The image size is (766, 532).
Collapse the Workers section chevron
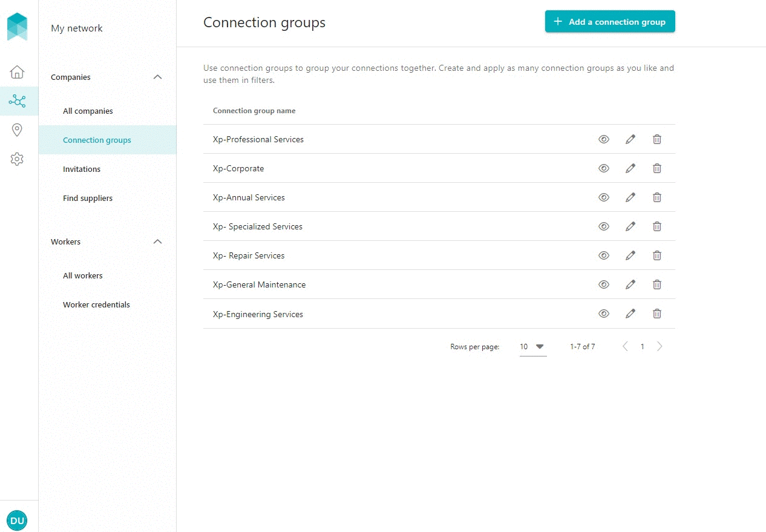pyautogui.click(x=158, y=241)
